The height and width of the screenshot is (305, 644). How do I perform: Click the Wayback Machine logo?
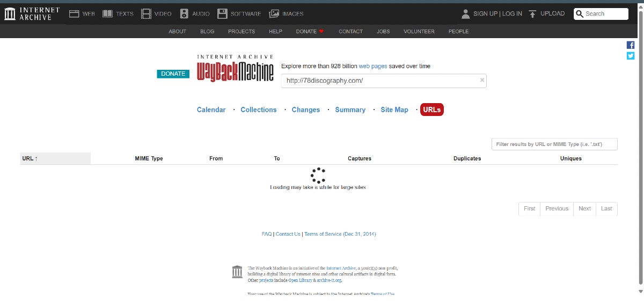[235, 68]
